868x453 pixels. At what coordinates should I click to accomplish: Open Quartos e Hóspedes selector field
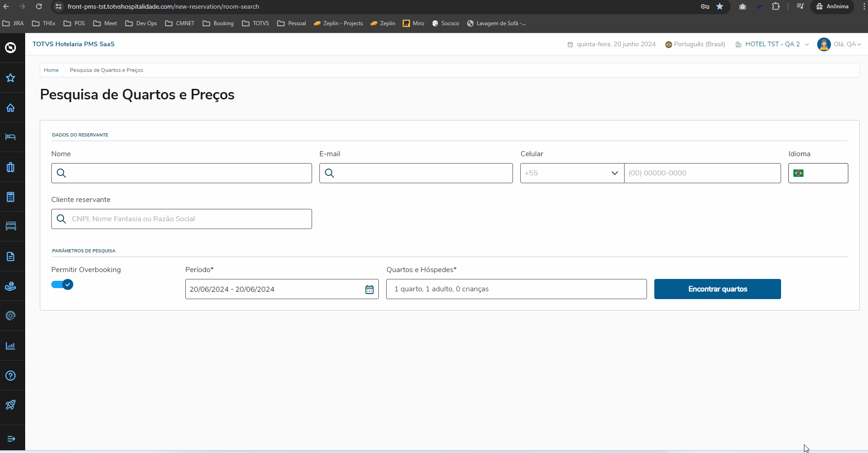click(x=517, y=289)
